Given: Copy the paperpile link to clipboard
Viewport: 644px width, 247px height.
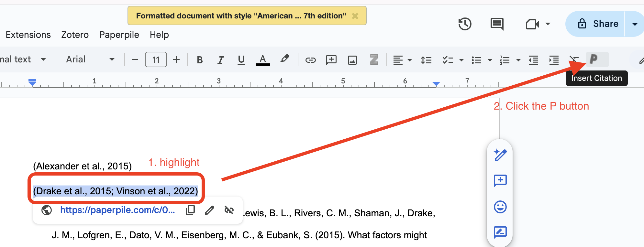Looking at the screenshot, I should click(x=190, y=210).
